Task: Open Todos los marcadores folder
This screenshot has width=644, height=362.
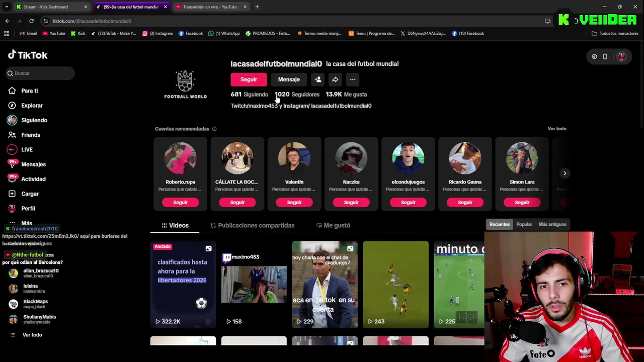Action: click(x=615, y=34)
